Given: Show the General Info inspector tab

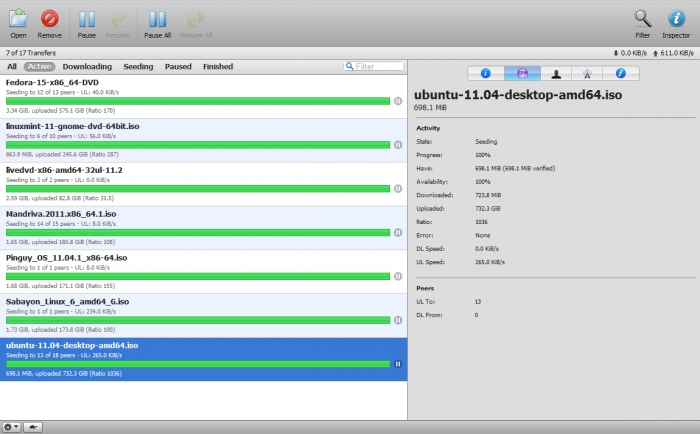Looking at the screenshot, I should click(x=486, y=73).
